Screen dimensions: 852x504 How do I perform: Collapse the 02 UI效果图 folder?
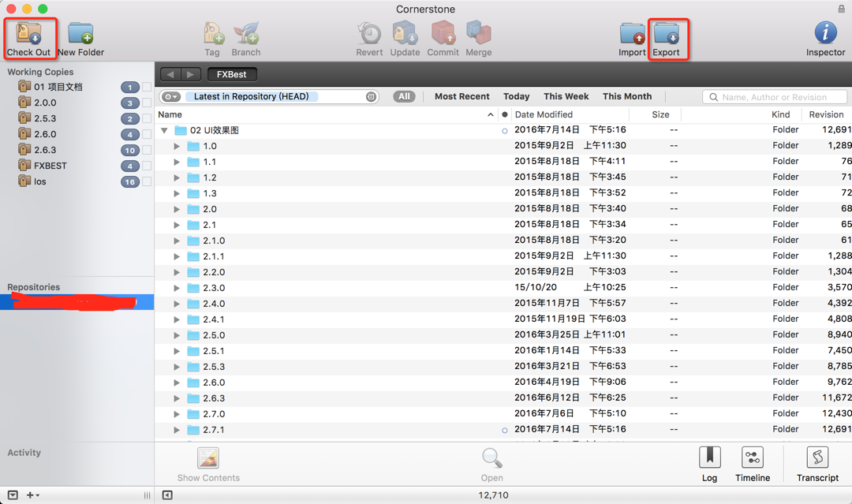coord(164,130)
